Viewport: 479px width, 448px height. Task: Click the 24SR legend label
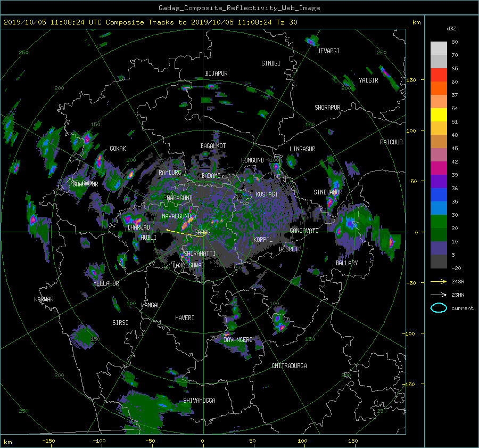[458, 282]
